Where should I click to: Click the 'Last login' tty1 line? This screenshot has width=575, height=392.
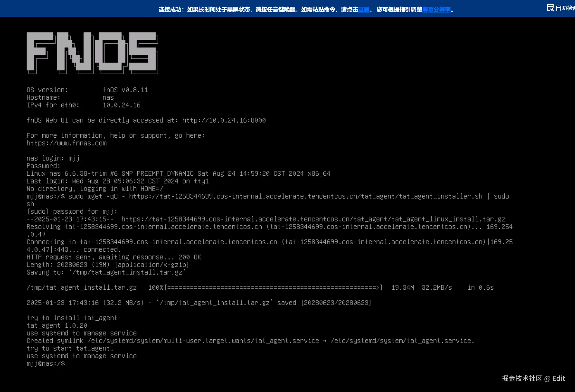pos(117,181)
